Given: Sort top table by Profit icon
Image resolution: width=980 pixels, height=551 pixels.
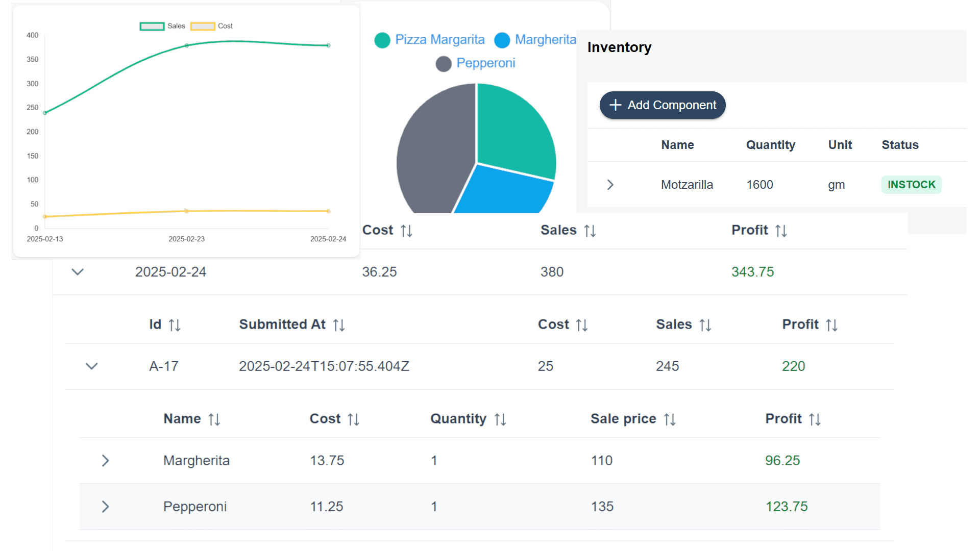Looking at the screenshot, I should 781,231.
